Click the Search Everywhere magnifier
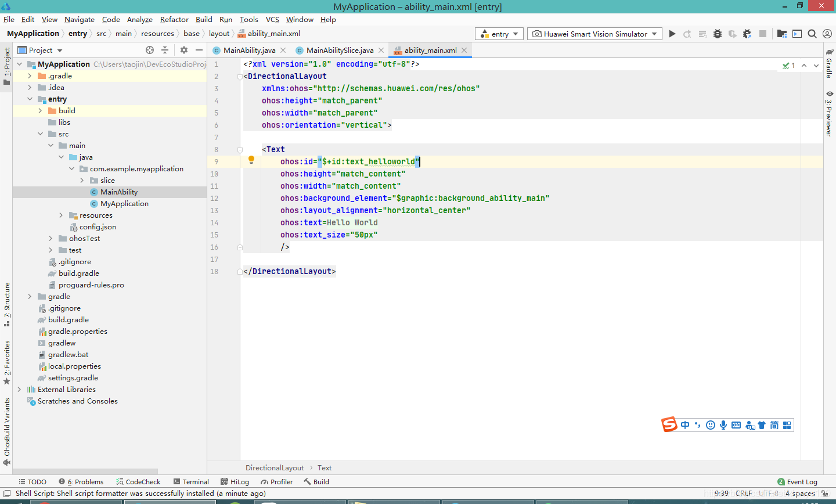This screenshot has height=504, width=836. [812, 34]
